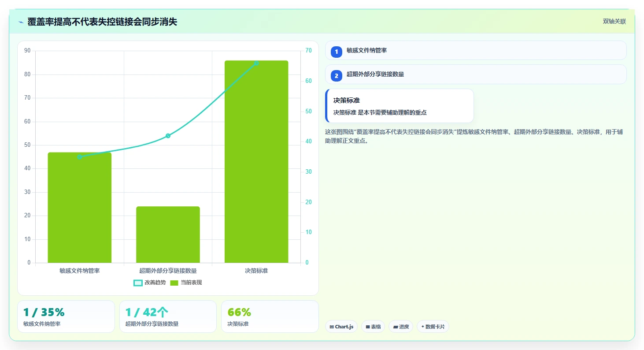Click the 进度 tag icon
The image size is (644, 350).
pyautogui.click(x=395, y=327)
